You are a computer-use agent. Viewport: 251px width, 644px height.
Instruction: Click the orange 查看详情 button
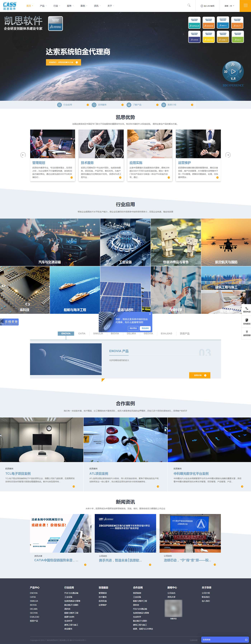[200, 375]
